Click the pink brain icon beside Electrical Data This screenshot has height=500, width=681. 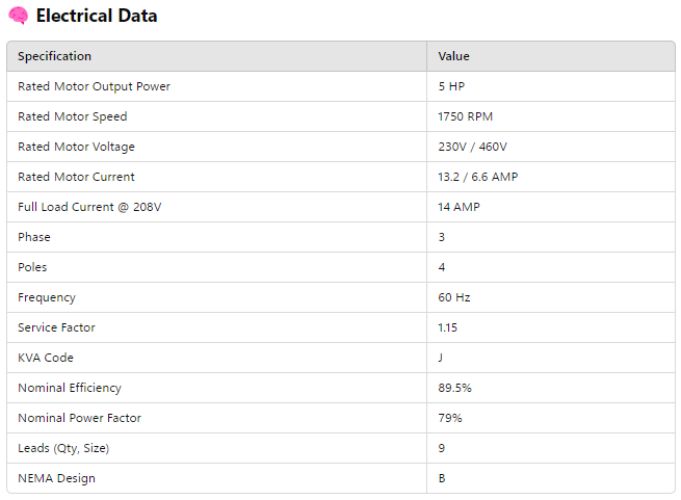[x=18, y=16]
